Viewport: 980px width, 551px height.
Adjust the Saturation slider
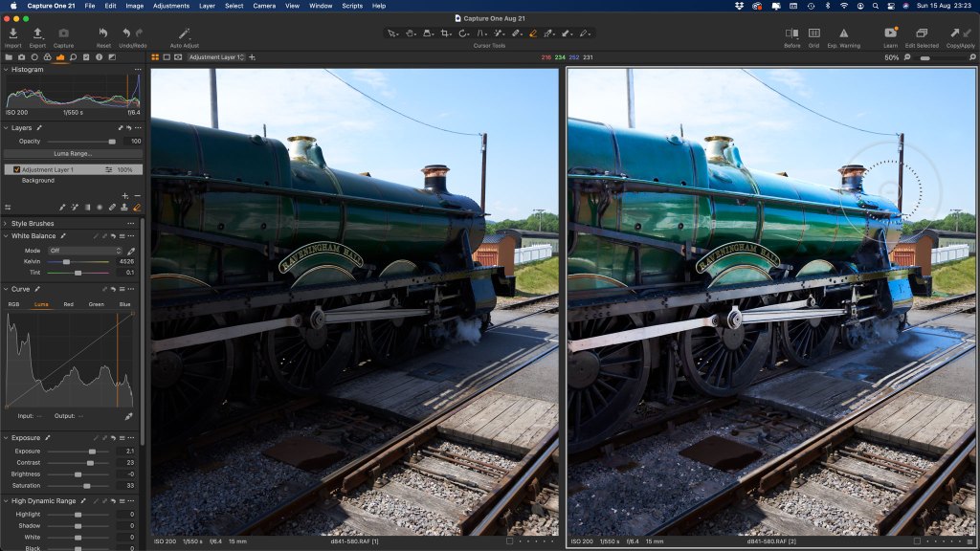(78, 485)
